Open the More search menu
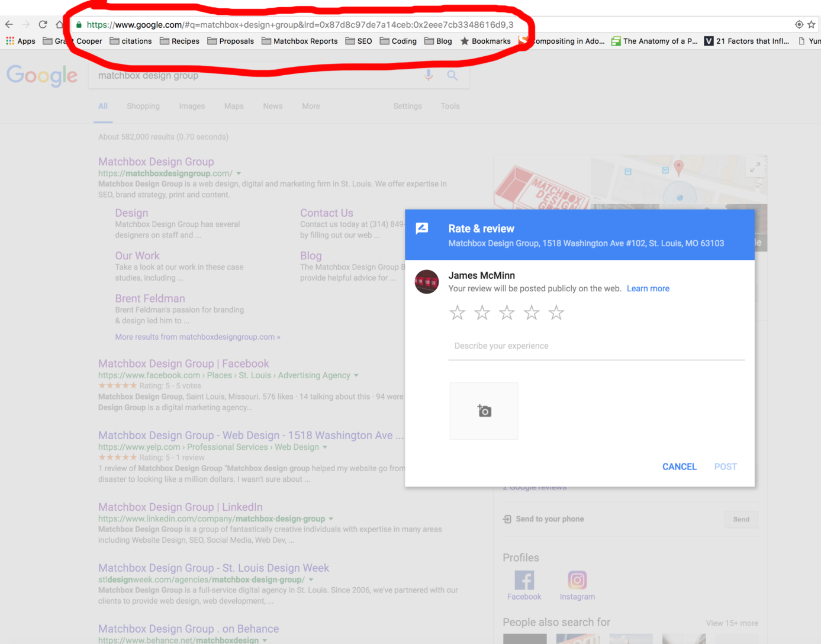Viewport: 821px width, 644px height. pos(311,106)
